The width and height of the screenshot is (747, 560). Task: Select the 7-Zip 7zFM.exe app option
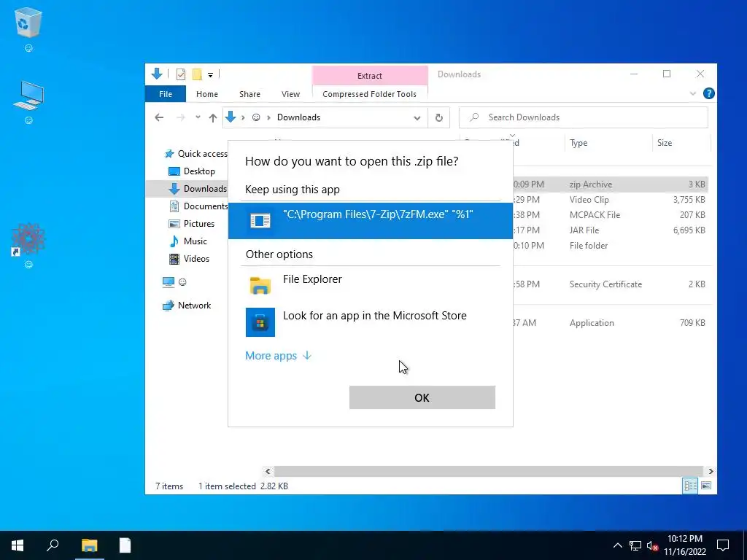tap(370, 220)
